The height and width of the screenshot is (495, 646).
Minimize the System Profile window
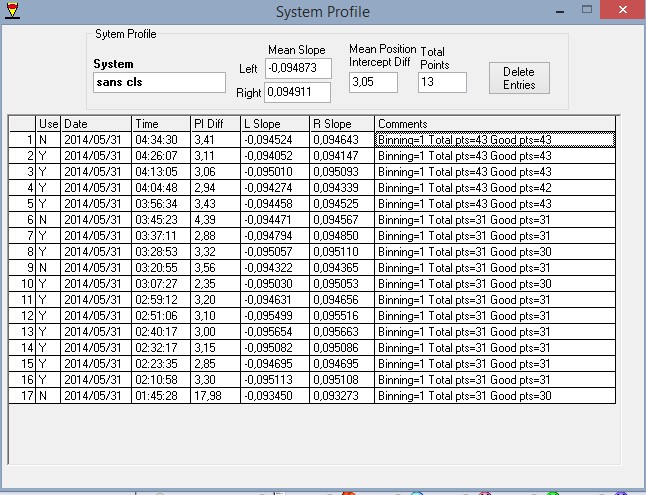pyautogui.click(x=560, y=10)
